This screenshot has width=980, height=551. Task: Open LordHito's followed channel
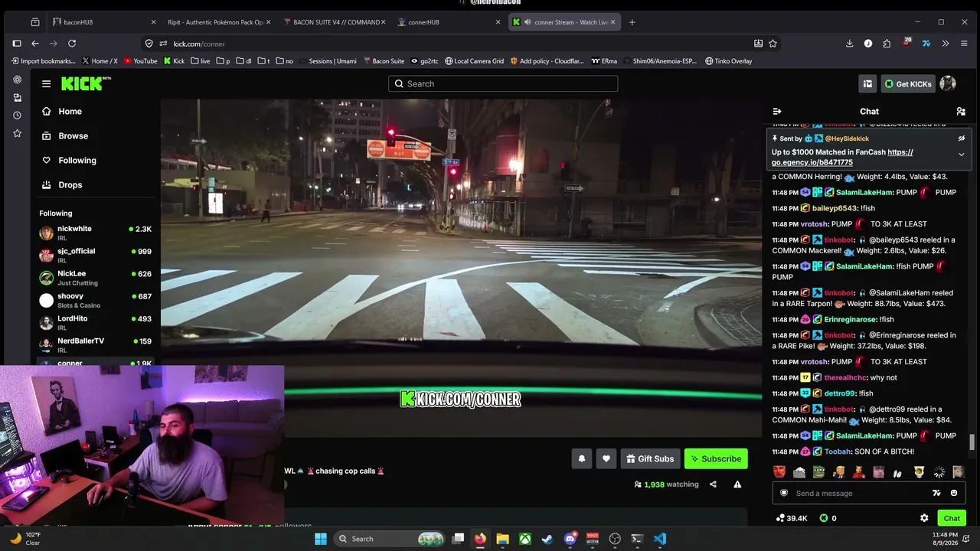click(96, 322)
